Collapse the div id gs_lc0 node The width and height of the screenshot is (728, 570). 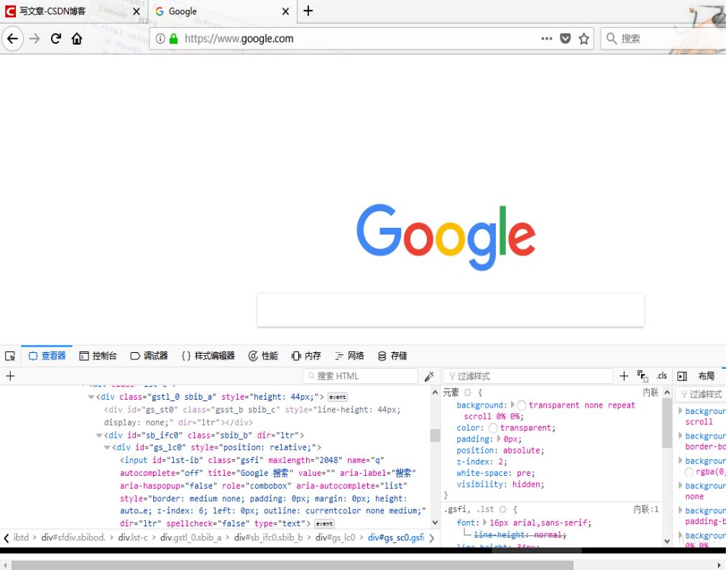tap(107, 448)
